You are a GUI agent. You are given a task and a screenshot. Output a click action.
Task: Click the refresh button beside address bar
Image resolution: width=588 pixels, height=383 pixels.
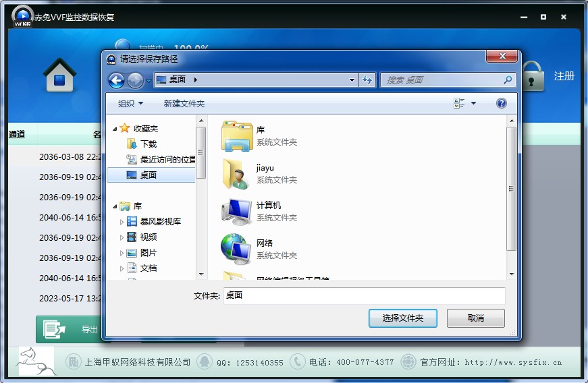(x=367, y=80)
